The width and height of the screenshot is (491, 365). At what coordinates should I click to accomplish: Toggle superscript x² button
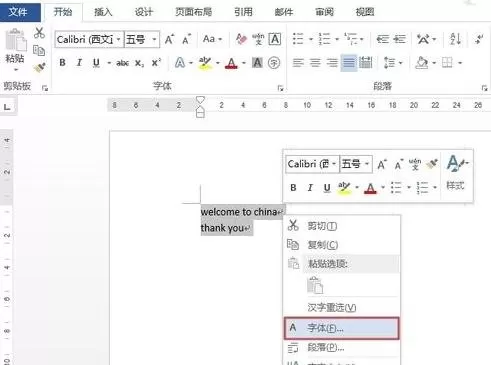pyautogui.click(x=156, y=63)
